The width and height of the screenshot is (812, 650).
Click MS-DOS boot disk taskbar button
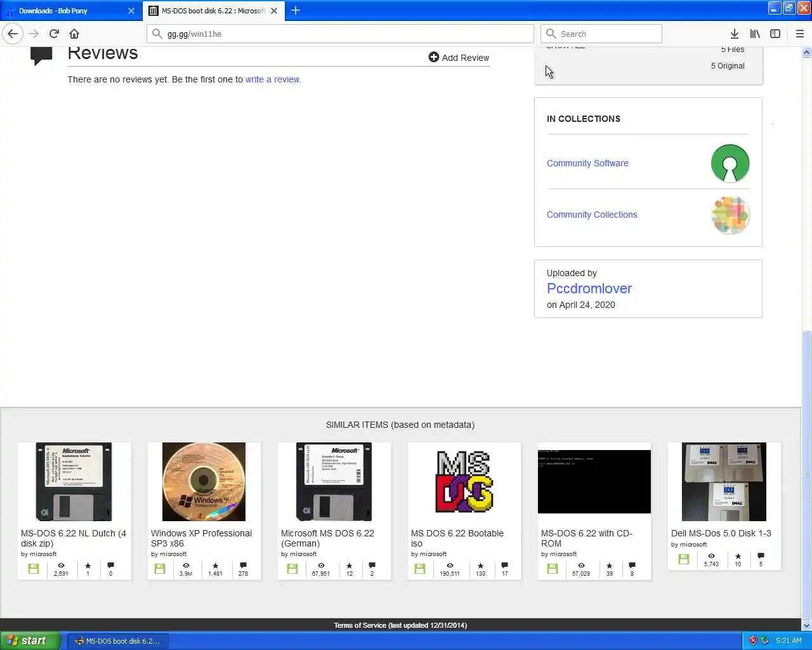(117, 641)
